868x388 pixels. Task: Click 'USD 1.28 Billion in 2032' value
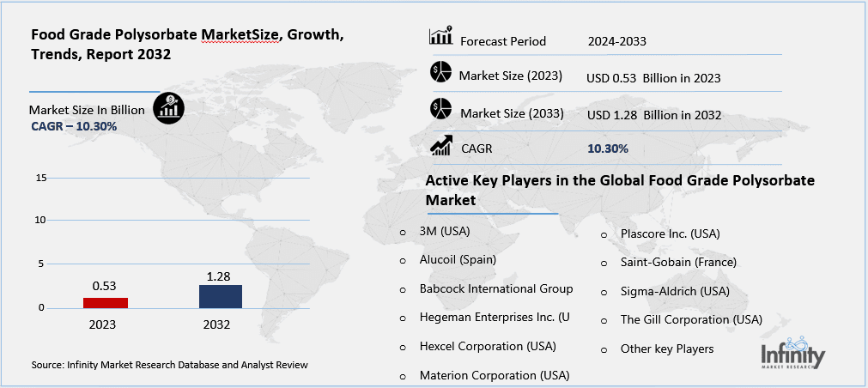coord(653,115)
